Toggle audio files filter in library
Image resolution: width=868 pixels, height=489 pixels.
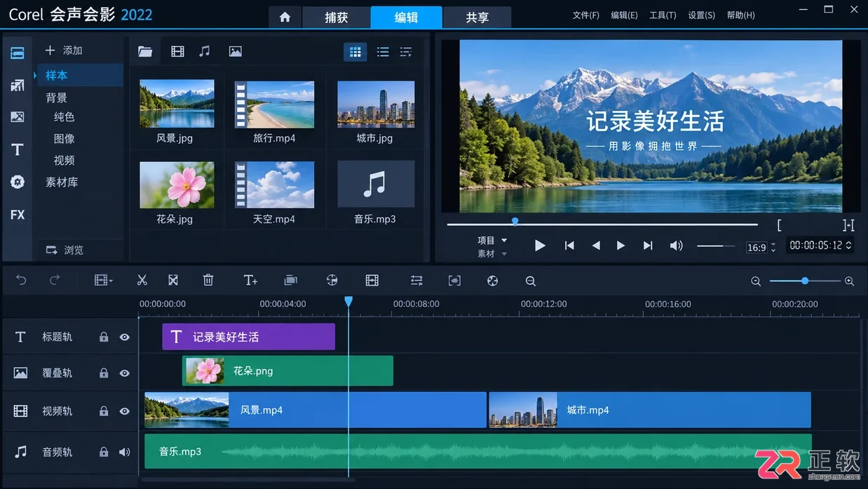[205, 51]
